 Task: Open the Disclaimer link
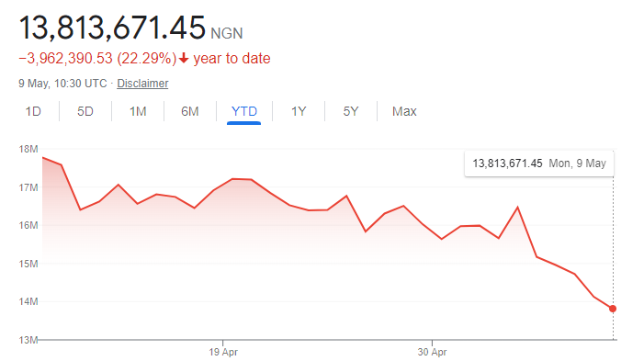(142, 84)
